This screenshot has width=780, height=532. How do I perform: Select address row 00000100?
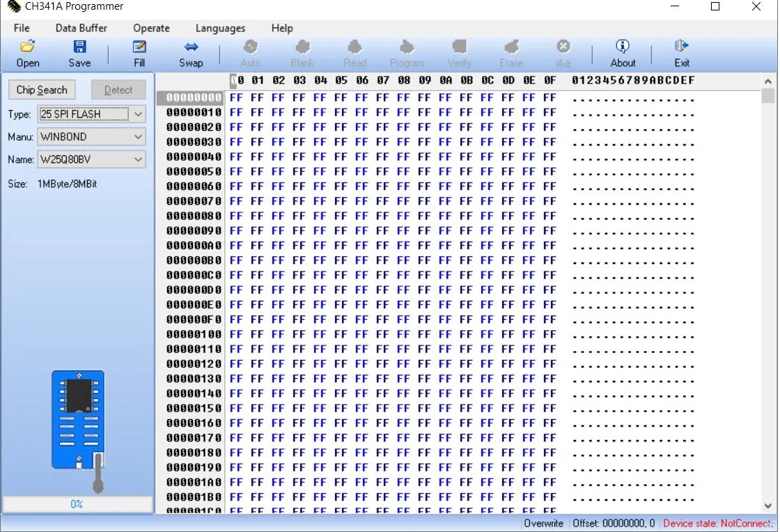[194, 334]
